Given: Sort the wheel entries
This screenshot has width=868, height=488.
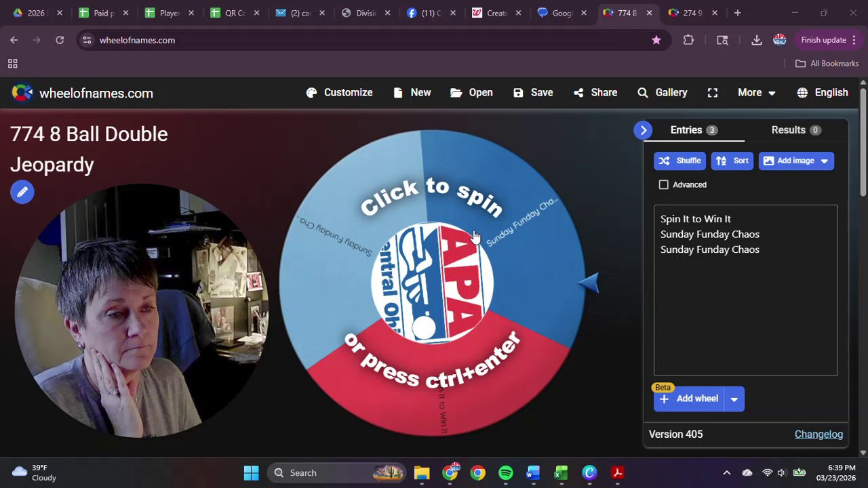Looking at the screenshot, I should tap(732, 161).
